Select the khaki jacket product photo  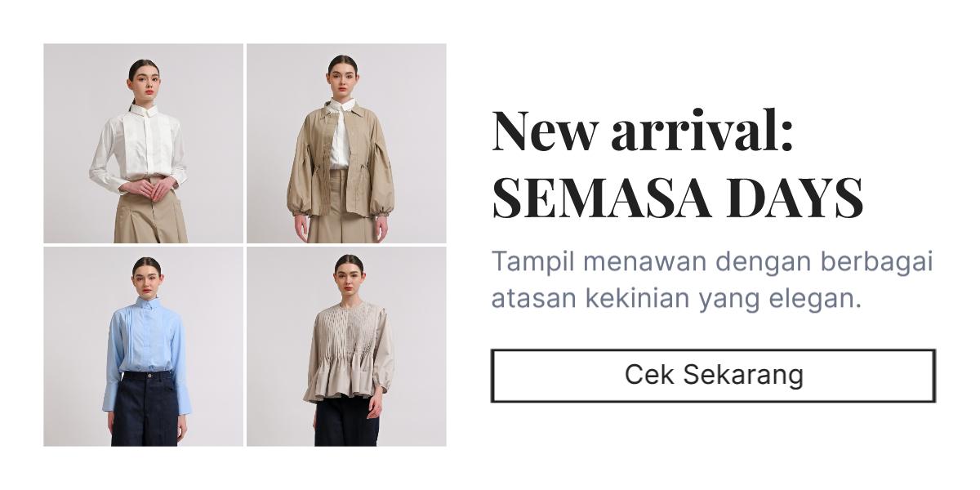click(x=346, y=143)
